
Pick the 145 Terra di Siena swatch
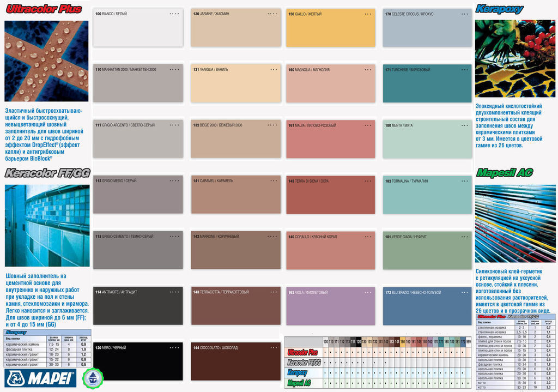pos(331,195)
